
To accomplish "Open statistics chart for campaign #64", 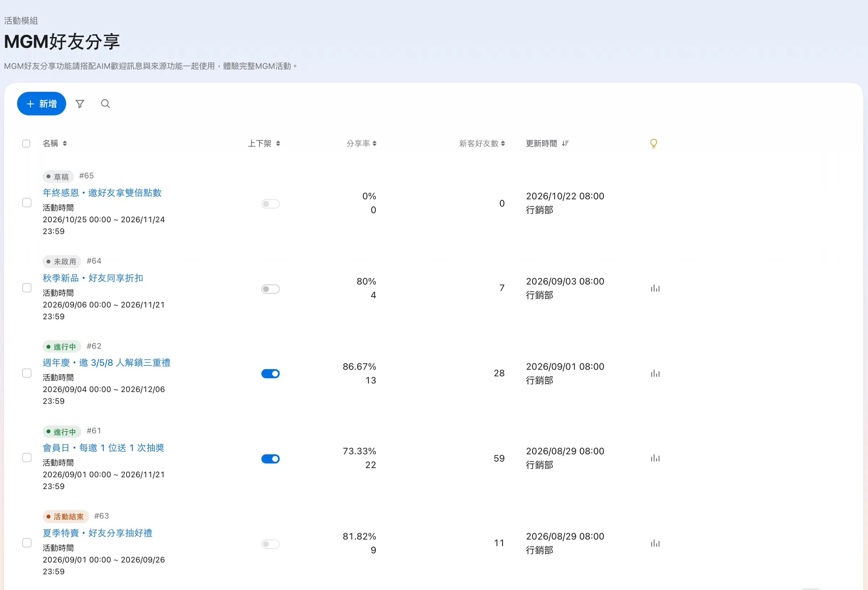I will coord(655,288).
